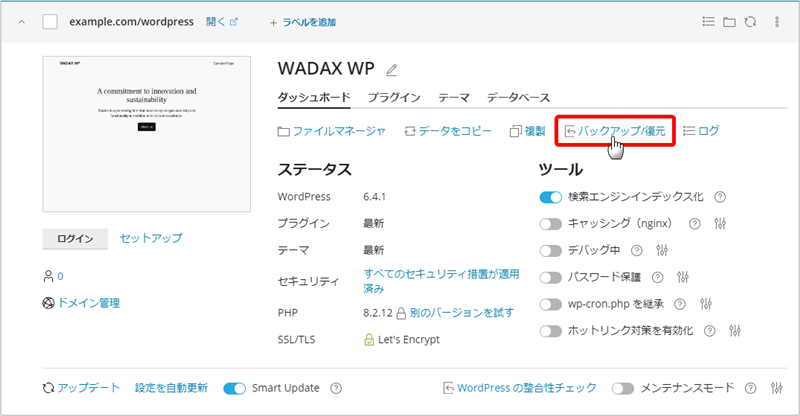Toggle 検索エンジンインデックス化 switch off

[x=551, y=197]
